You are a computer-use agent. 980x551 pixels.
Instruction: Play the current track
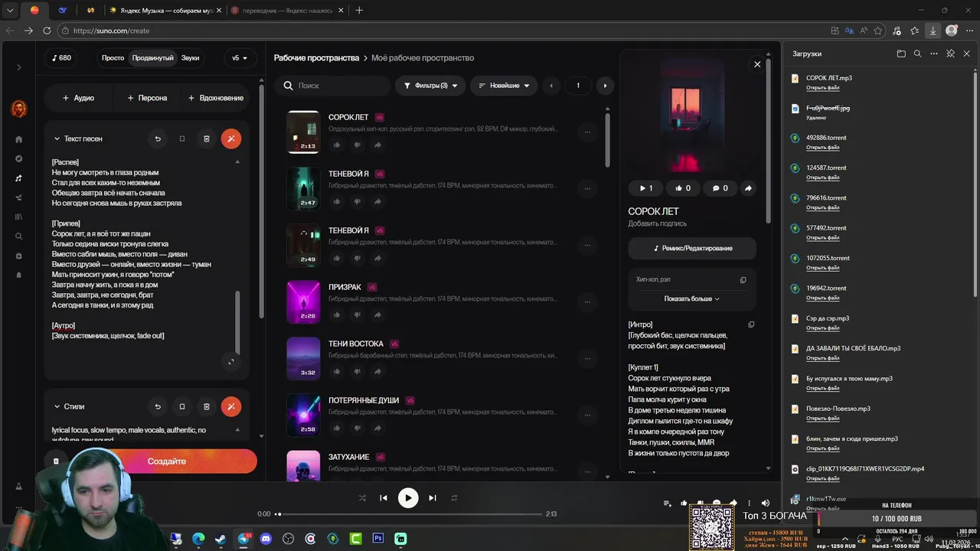tap(408, 497)
